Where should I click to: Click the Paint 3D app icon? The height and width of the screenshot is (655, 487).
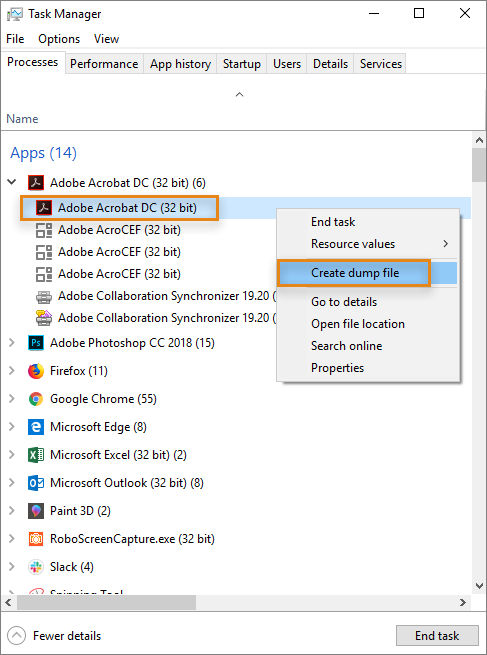36,511
